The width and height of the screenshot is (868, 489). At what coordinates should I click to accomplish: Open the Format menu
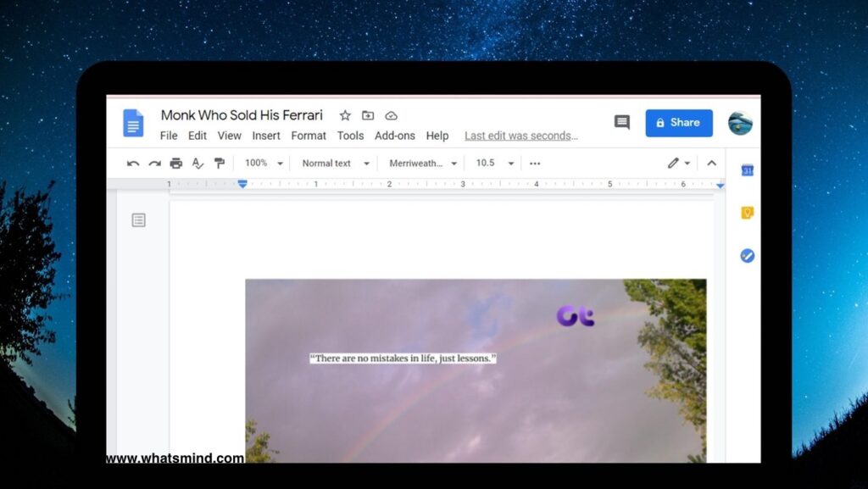pyautogui.click(x=309, y=136)
